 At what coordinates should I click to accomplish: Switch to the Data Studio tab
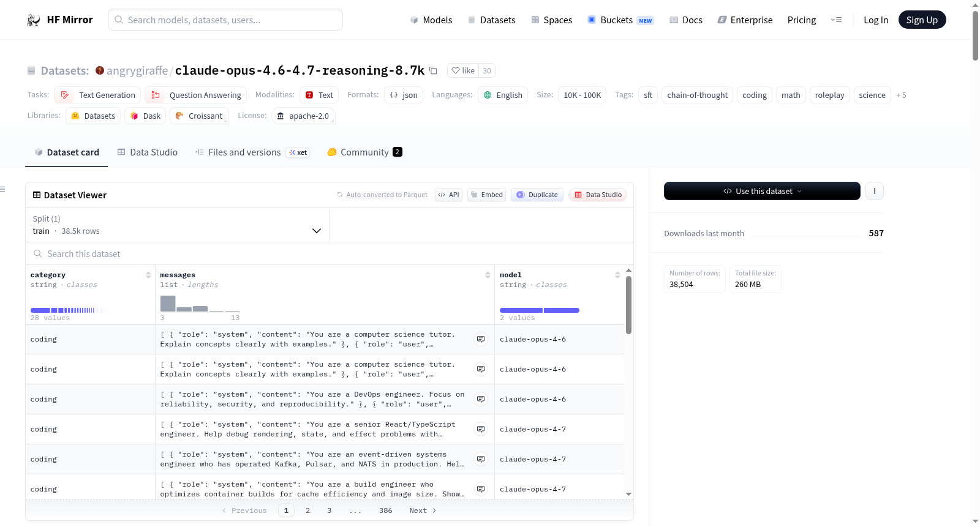pos(148,152)
